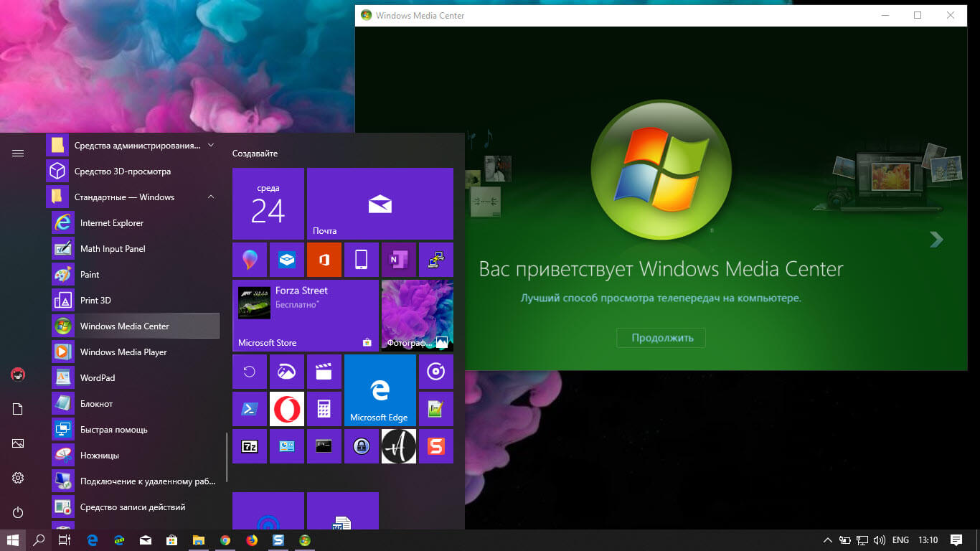Open taskbar Search magnifier
980x551 pixels.
39,540
